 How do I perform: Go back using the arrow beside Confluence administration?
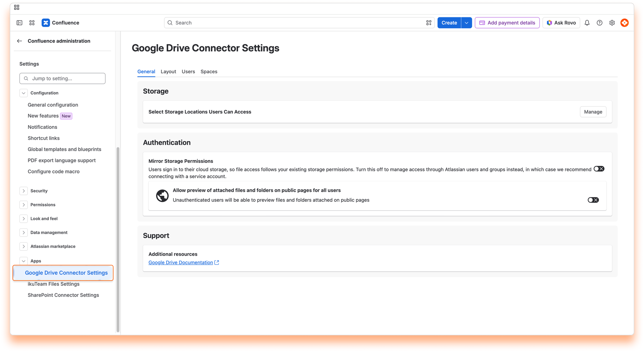click(x=19, y=41)
